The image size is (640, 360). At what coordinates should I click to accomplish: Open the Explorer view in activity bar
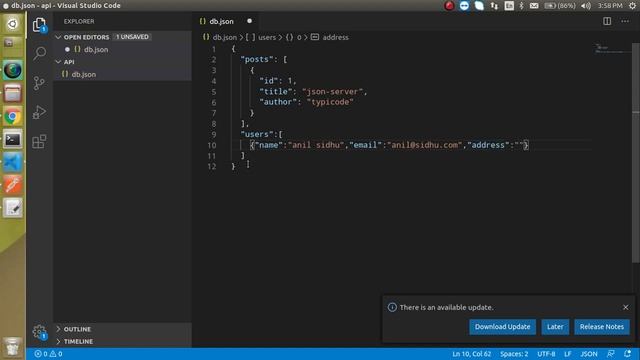[x=39, y=25]
